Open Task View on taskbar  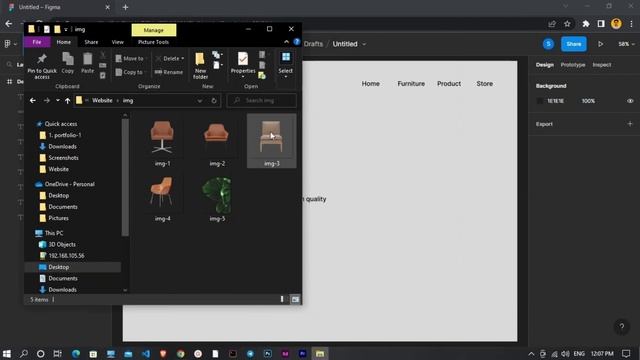(x=58, y=353)
